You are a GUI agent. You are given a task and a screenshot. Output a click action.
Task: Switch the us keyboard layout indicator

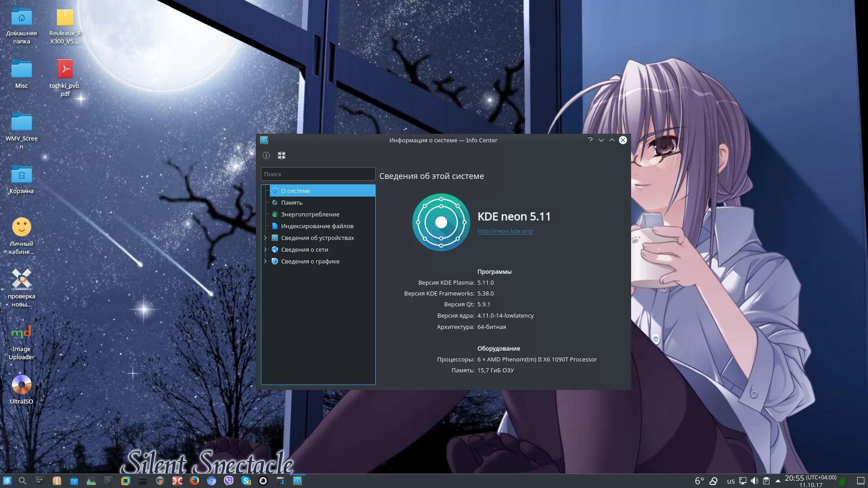point(731,481)
